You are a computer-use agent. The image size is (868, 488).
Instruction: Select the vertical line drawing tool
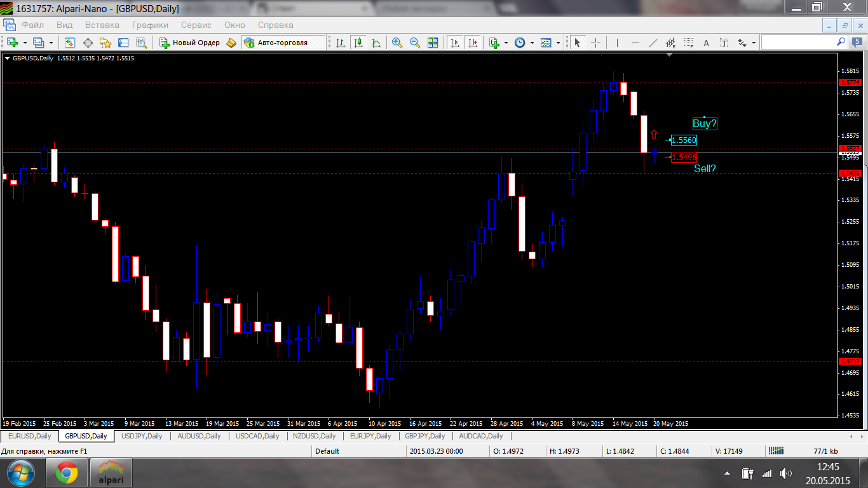point(616,43)
